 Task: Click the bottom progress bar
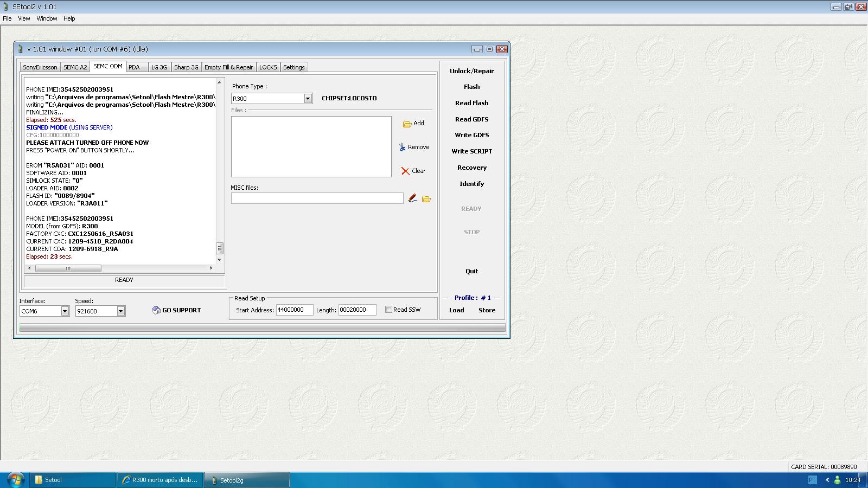point(263,328)
